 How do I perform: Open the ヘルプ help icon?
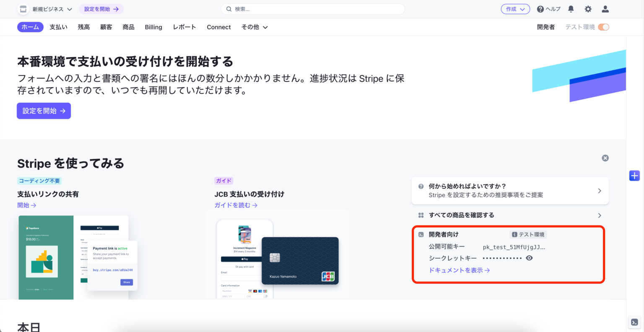pyautogui.click(x=540, y=9)
